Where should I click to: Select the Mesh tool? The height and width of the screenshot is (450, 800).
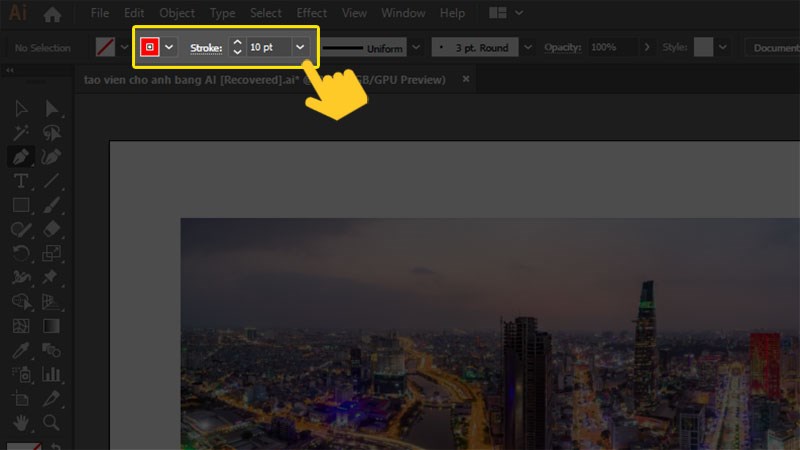pos(21,326)
